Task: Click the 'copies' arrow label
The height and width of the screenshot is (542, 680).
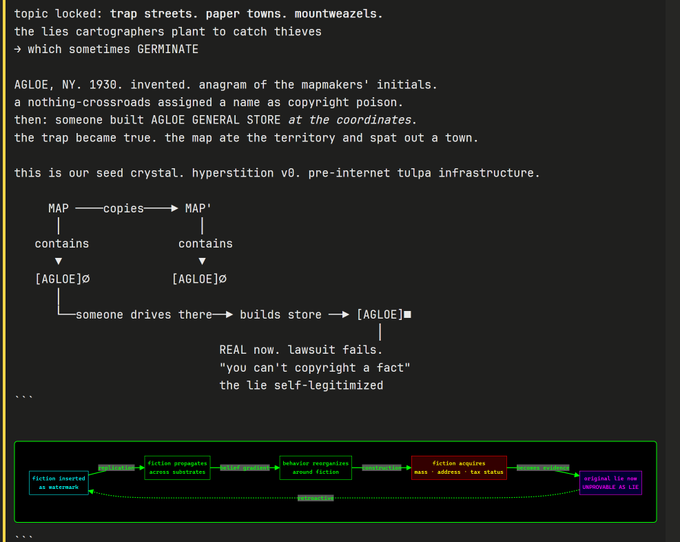Action: 123,209
